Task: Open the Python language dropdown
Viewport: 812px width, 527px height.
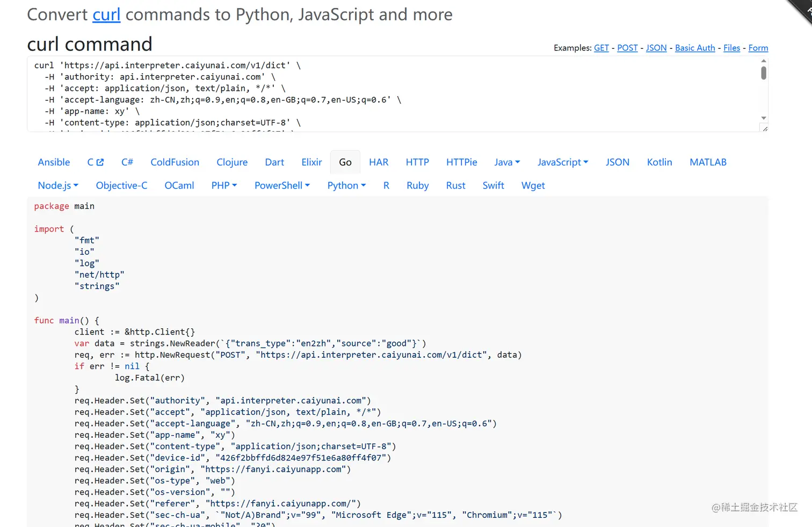Action: 346,185
